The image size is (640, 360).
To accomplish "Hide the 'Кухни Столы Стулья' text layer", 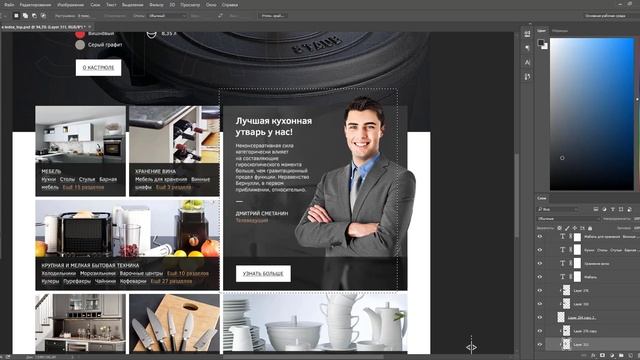I will point(540,250).
